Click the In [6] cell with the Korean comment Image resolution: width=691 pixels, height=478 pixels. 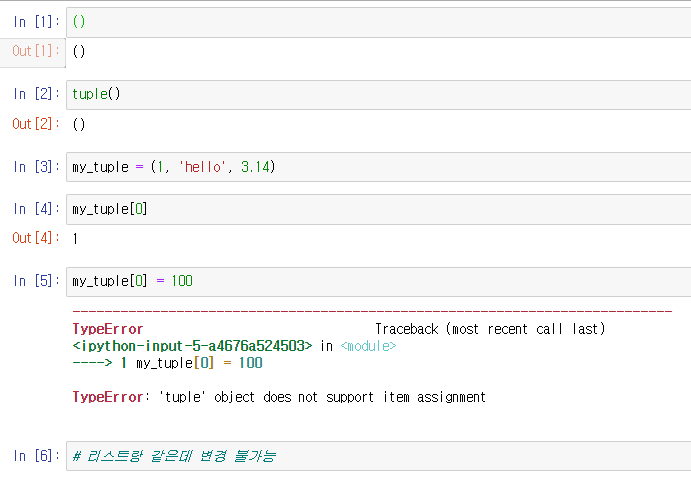[379, 456]
